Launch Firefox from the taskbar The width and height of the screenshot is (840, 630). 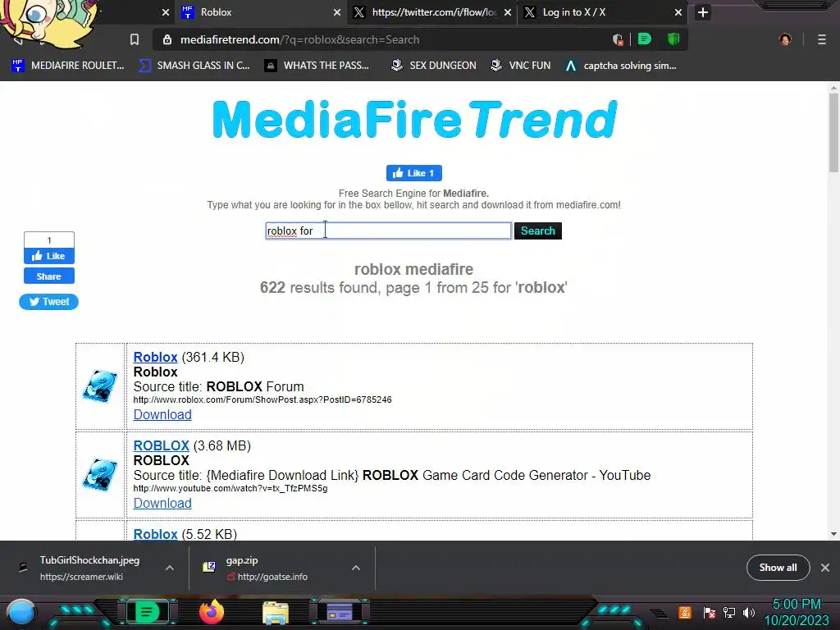click(x=212, y=612)
